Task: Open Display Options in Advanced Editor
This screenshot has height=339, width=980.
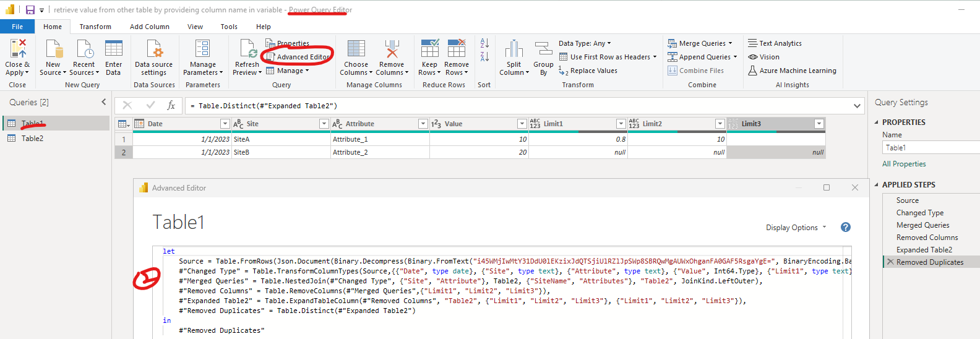Action: [796, 228]
